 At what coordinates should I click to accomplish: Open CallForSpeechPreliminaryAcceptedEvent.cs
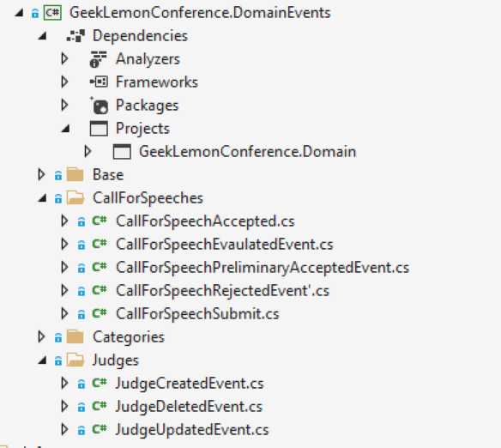pos(263,268)
